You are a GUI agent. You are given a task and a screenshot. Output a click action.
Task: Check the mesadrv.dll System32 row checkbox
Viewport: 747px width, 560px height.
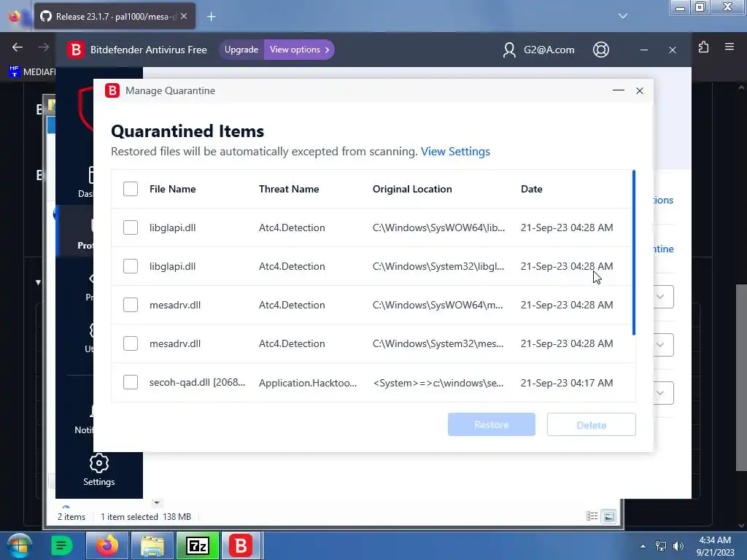[131, 343]
